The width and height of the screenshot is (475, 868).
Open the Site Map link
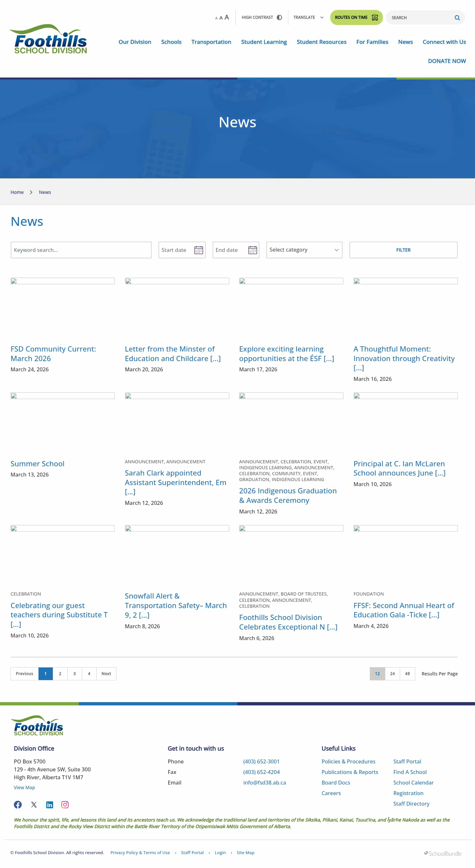click(x=245, y=852)
